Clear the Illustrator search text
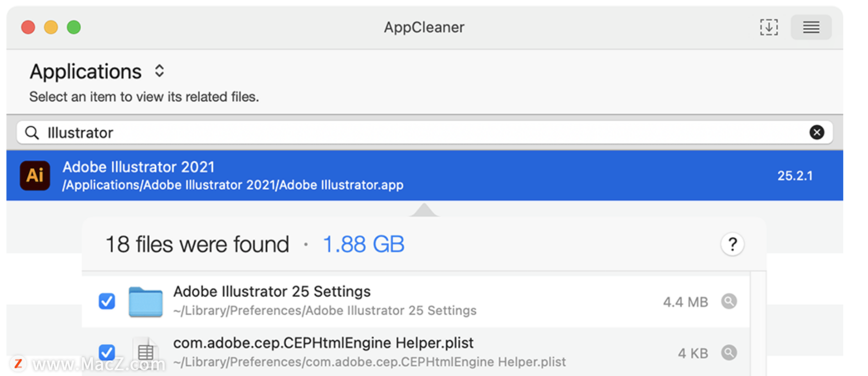This screenshot has height=376, width=868. tap(817, 133)
